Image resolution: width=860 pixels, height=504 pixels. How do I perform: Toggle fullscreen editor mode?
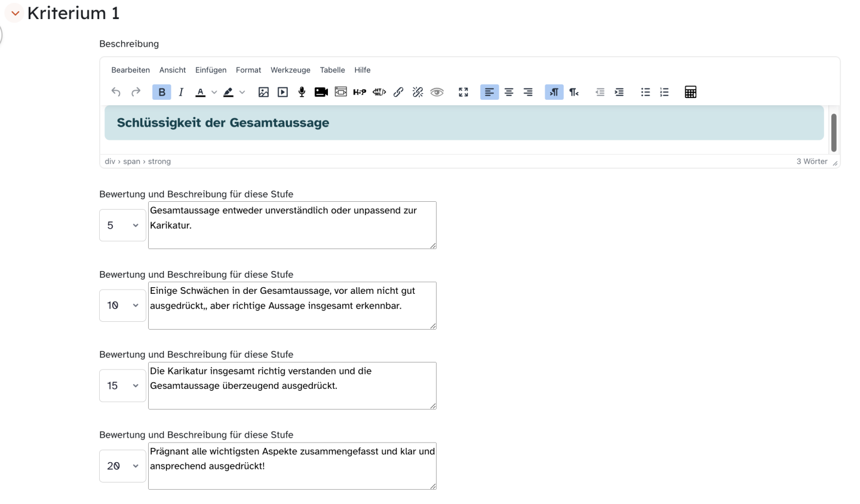(463, 92)
